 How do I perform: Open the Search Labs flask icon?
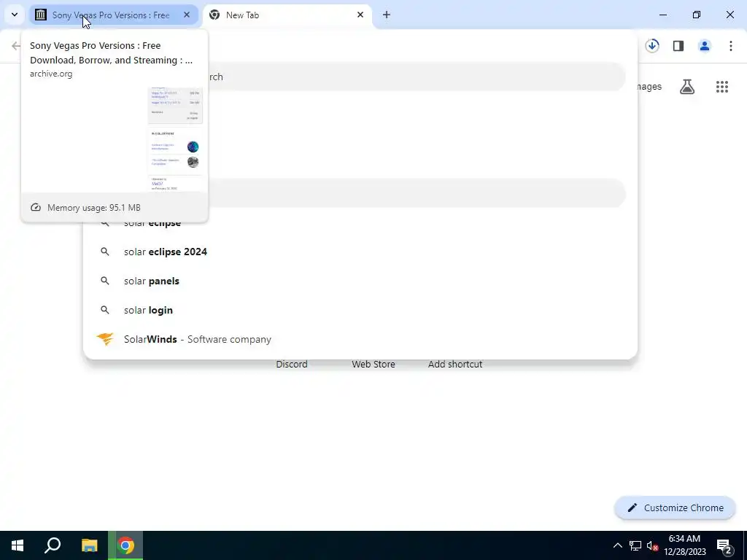point(687,87)
